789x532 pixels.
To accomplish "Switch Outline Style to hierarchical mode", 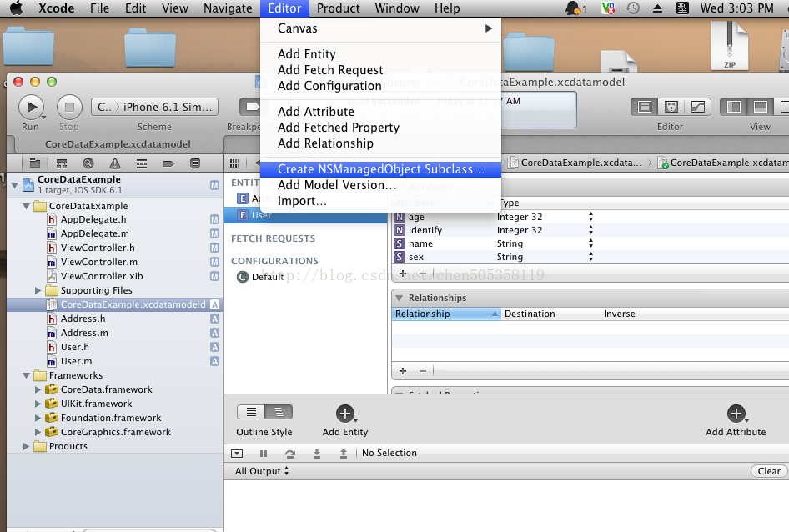I will (279, 412).
